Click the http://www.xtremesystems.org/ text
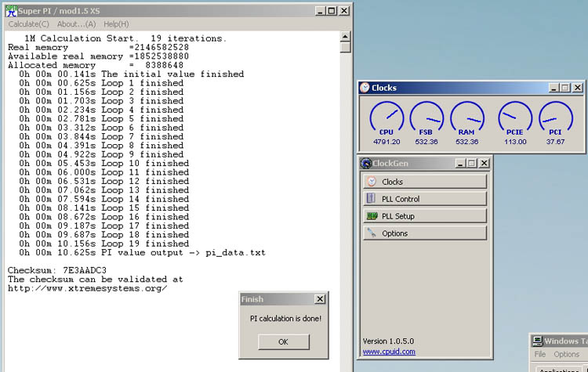This screenshot has width=588, height=372. (x=88, y=288)
